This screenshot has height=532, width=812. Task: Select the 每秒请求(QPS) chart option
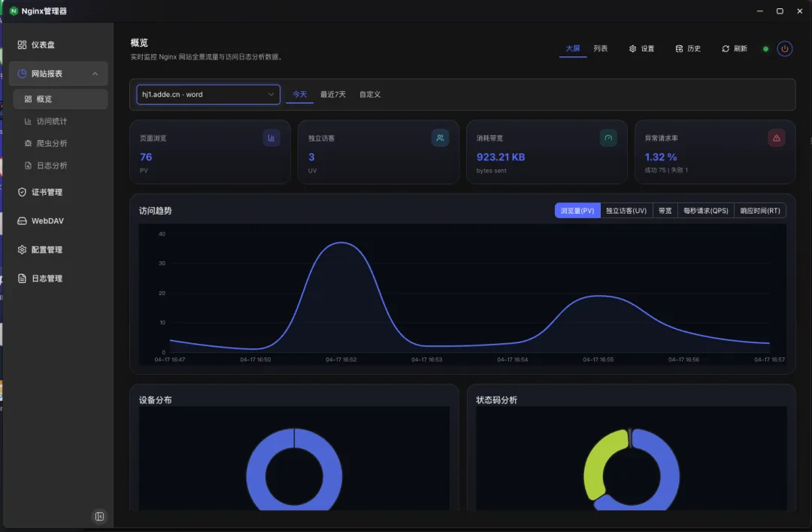click(x=705, y=211)
